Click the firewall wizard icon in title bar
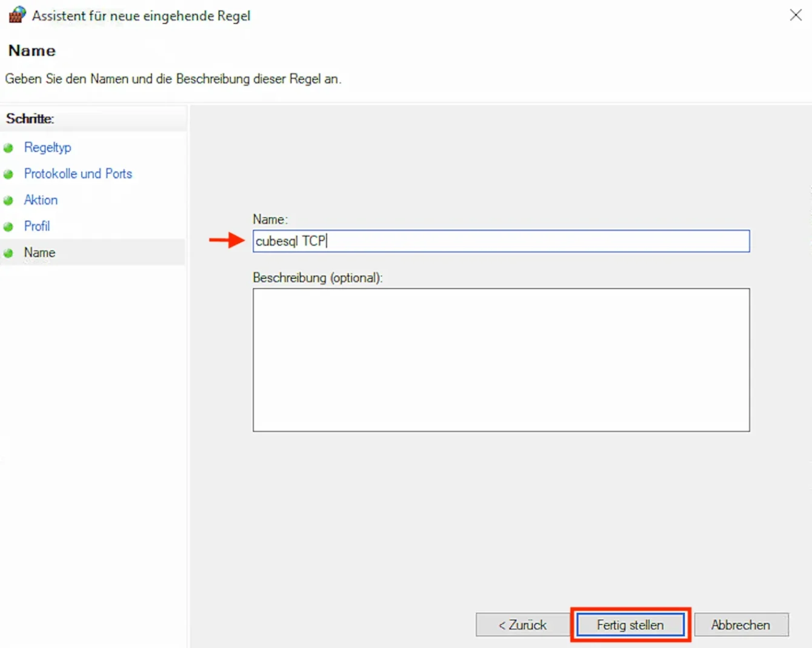This screenshot has height=648, width=812. pos(17,15)
